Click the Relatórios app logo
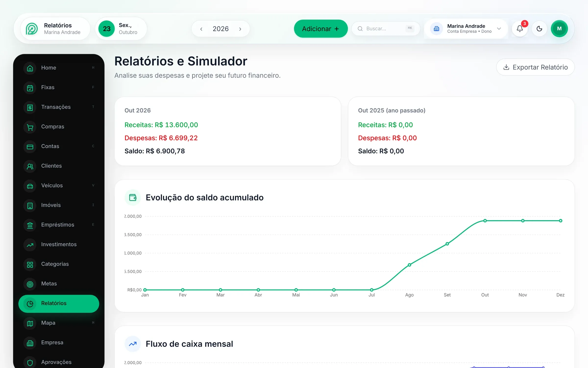Image resolution: width=588 pixels, height=368 pixels. pyautogui.click(x=32, y=29)
